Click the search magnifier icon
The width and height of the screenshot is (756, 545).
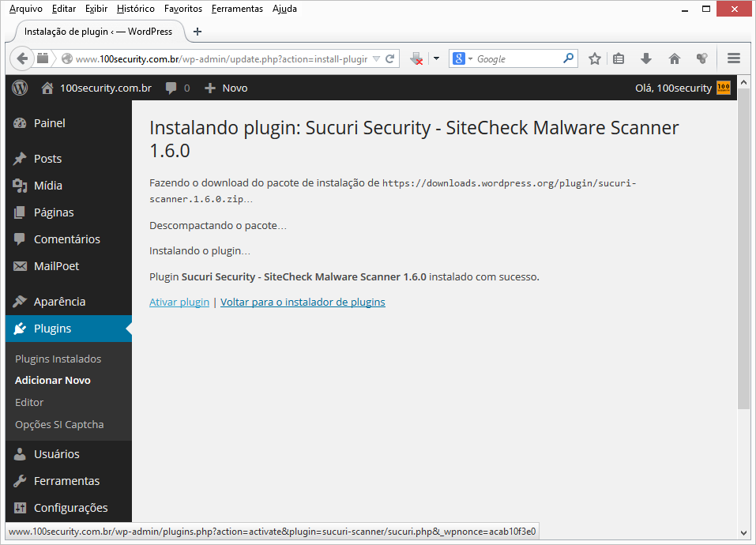[x=569, y=58]
